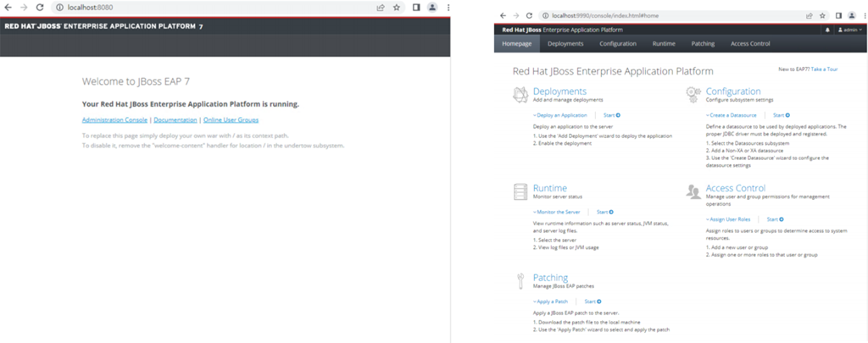868x343 pixels.
Task: Click the Deployments section icon
Action: pyautogui.click(x=520, y=95)
